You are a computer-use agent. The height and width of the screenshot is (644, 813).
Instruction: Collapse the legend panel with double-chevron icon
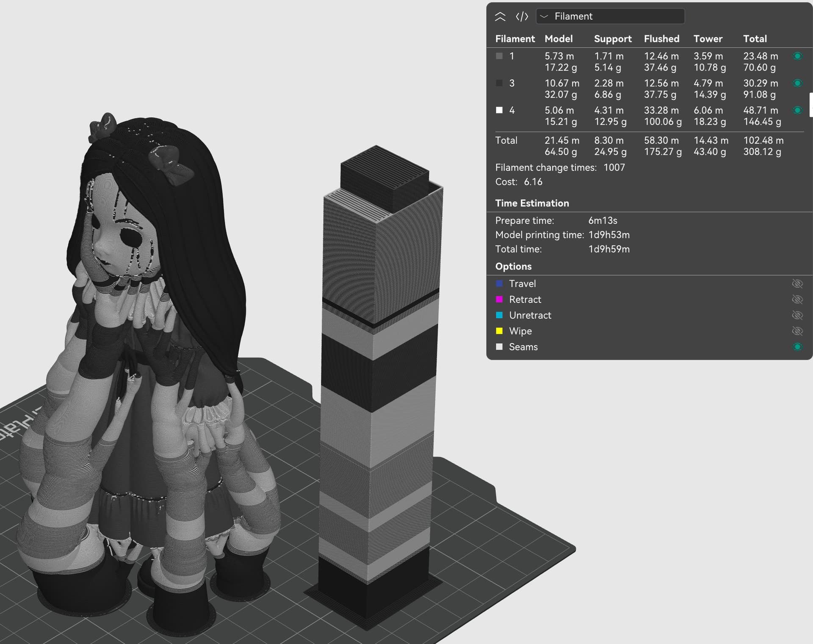(x=500, y=17)
